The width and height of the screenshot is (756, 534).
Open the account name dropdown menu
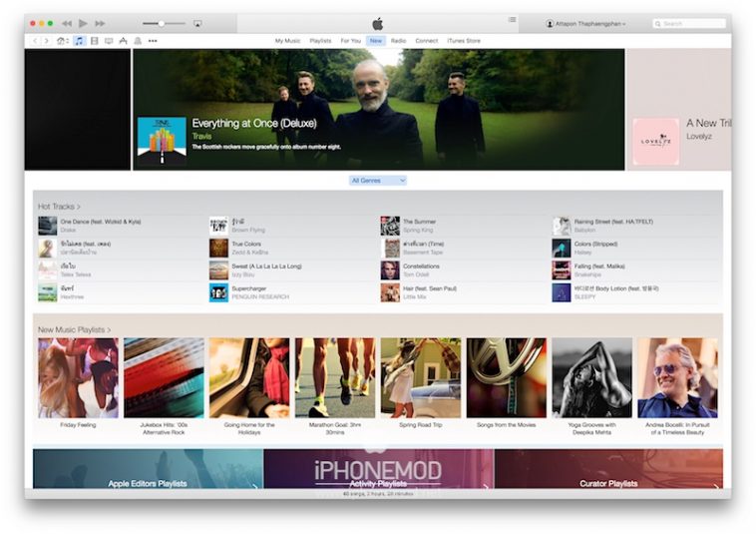coord(586,23)
